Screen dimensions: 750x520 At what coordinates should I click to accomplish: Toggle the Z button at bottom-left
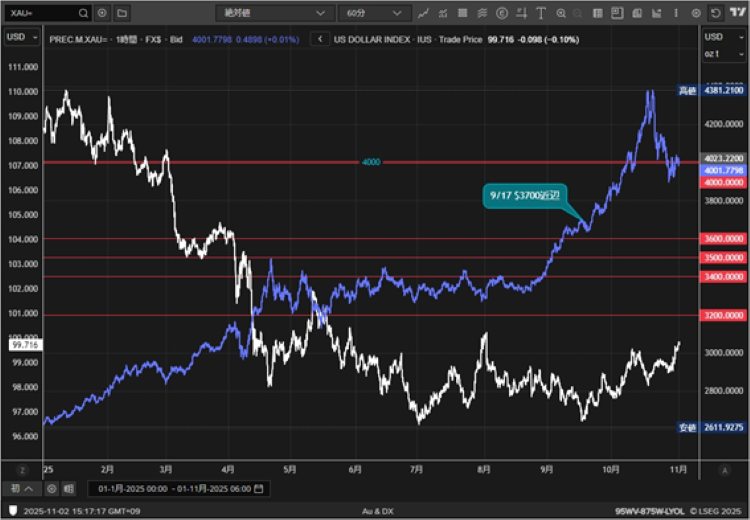tap(22, 469)
